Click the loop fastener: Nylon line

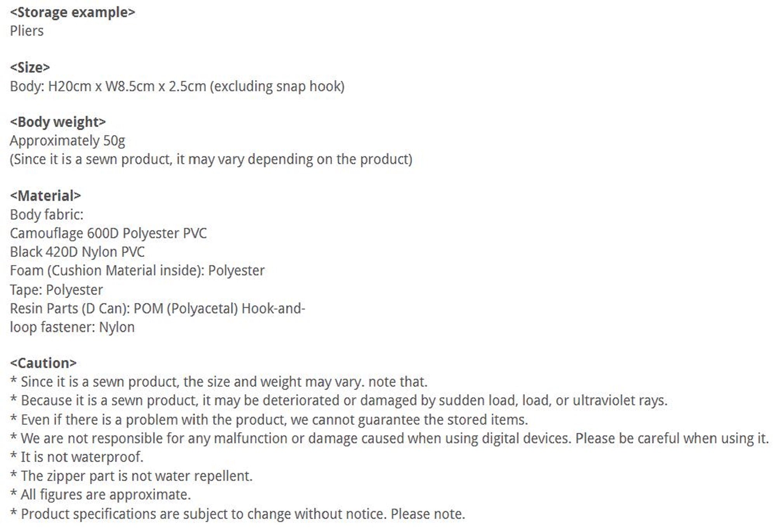pyautogui.click(x=72, y=327)
